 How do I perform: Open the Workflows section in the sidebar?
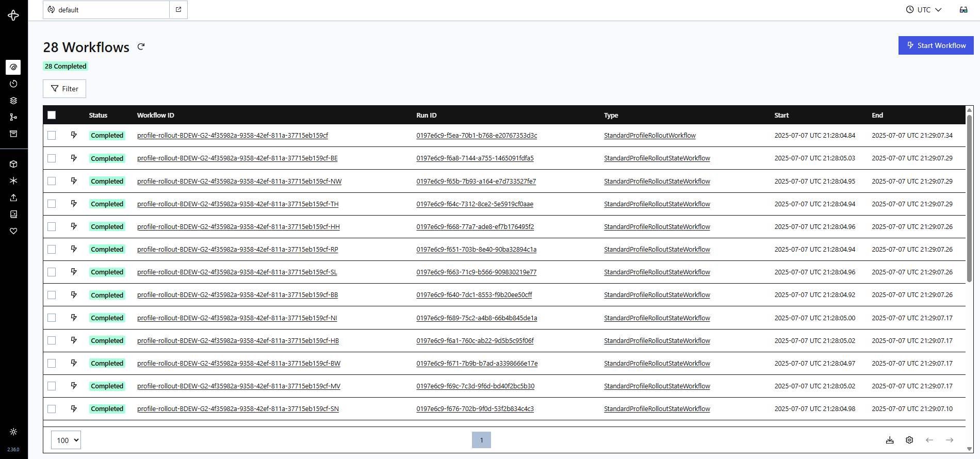point(13,67)
